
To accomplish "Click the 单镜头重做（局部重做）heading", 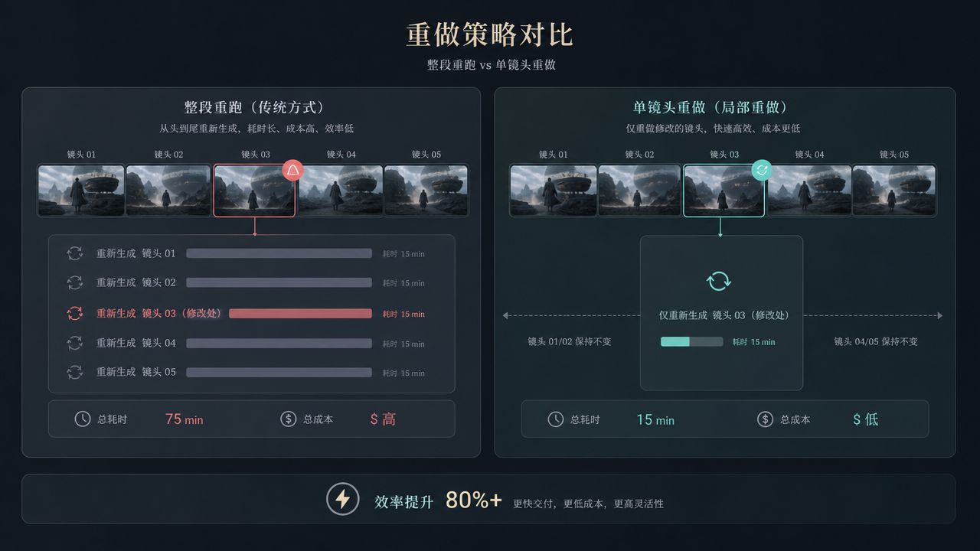I will click(711, 108).
